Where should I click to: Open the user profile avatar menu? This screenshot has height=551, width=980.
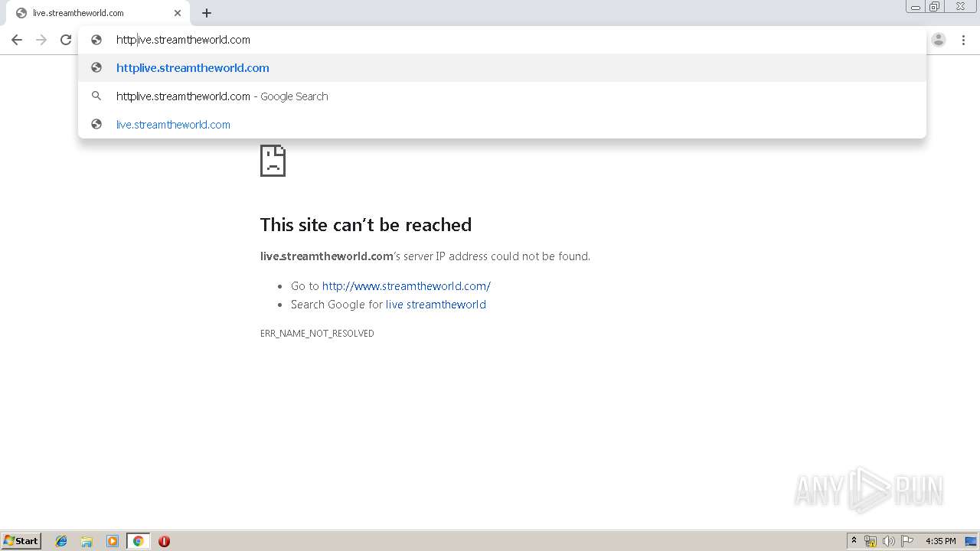pyautogui.click(x=939, y=40)
